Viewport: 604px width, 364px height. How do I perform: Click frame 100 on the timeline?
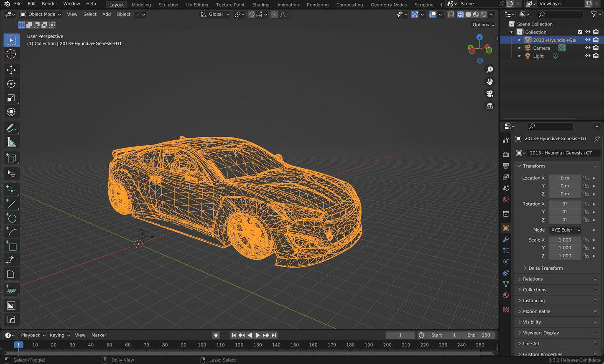pyautogui.click(x=202, y=345)
